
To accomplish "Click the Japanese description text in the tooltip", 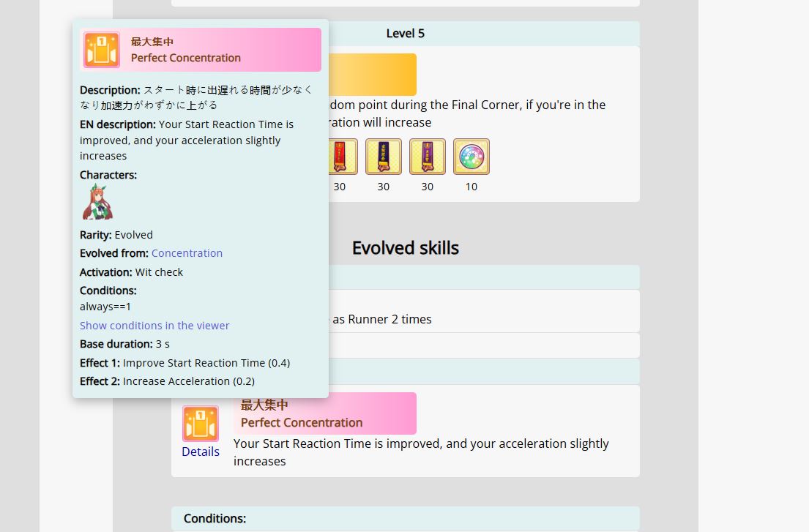I will tap(196, 97).
